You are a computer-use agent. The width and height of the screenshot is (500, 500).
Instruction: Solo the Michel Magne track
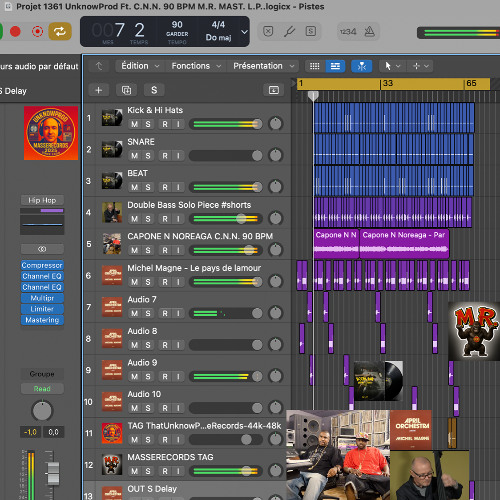point(148,282)
